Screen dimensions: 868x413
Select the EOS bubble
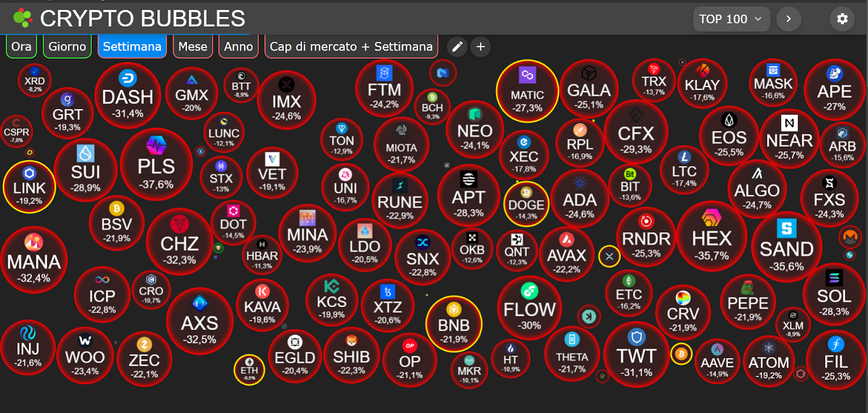pos(729,136)
